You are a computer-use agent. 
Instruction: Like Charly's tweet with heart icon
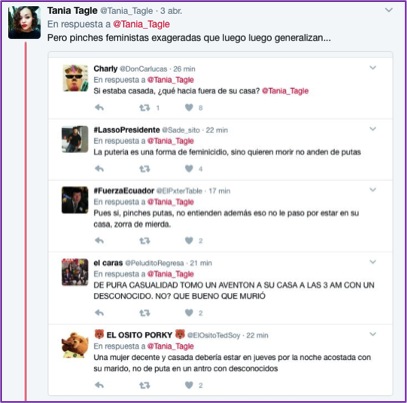(189, 107)
